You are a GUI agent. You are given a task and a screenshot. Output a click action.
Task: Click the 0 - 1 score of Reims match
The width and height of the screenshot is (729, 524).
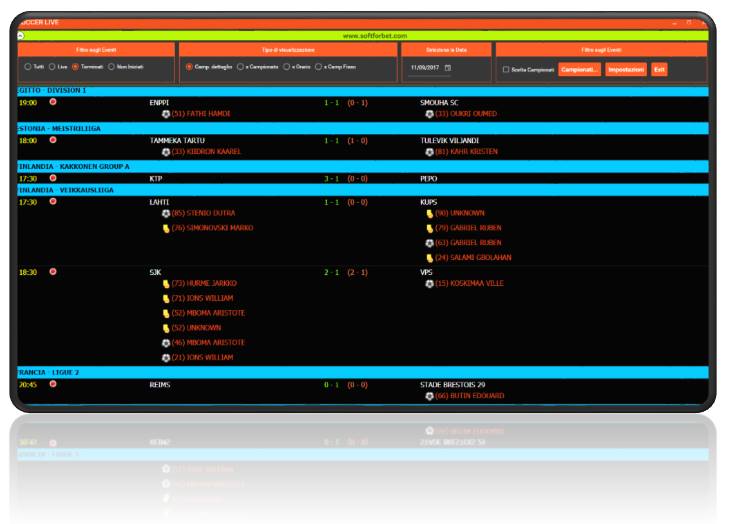click(x=331, y=385)
